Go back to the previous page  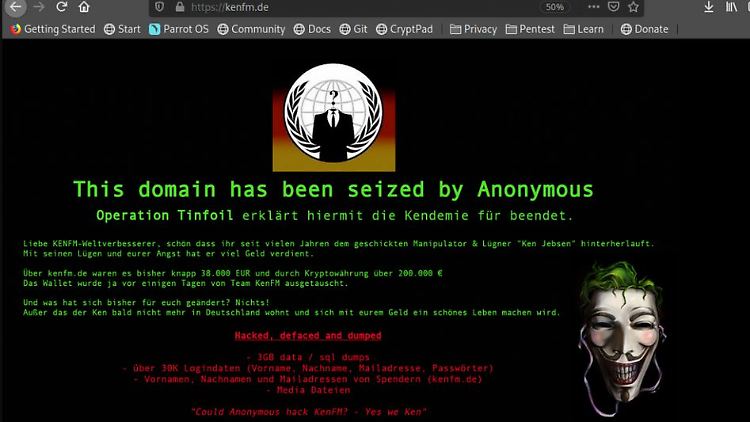click(15, 7)
